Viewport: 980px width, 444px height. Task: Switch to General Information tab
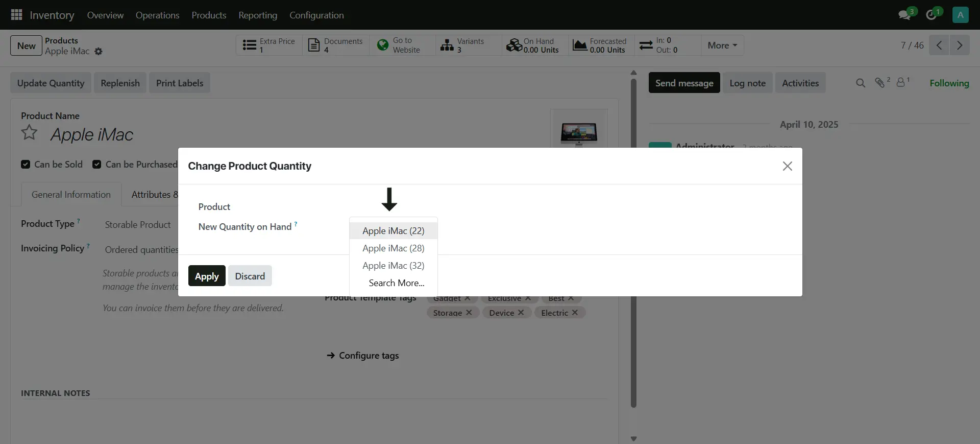click(71, 195)
